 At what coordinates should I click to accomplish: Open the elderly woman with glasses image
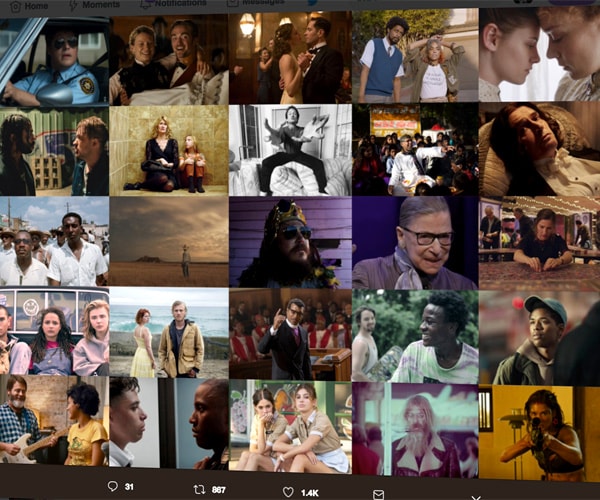click(415, 243)
